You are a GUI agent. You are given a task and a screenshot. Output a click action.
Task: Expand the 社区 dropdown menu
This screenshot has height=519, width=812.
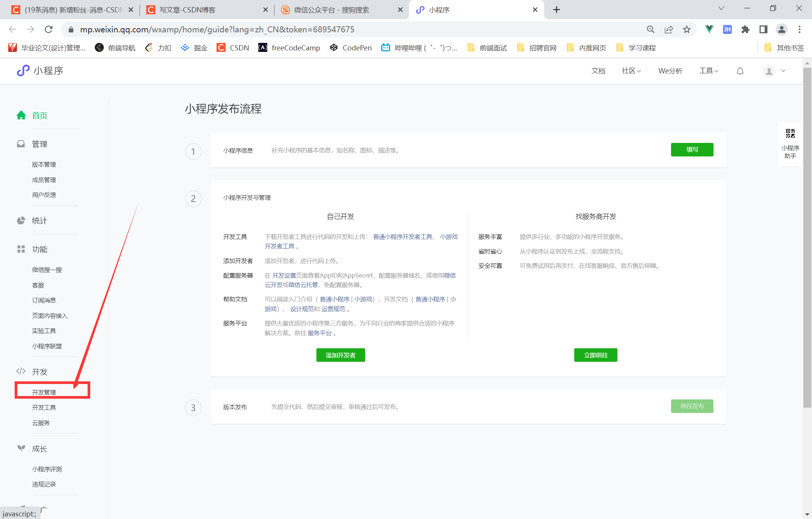pyautogui.click(x=631, y=71)
